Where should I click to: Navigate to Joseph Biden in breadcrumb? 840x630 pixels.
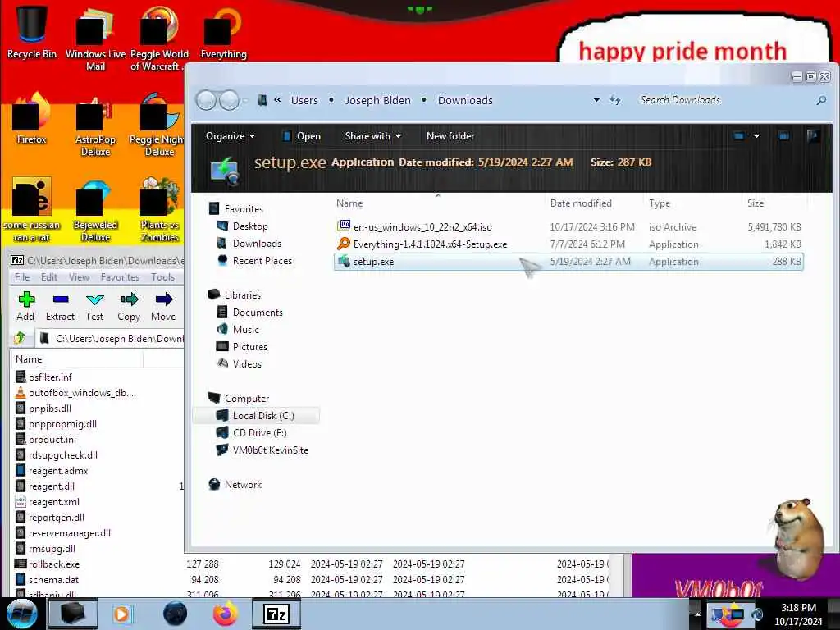(x=377, y=100)
